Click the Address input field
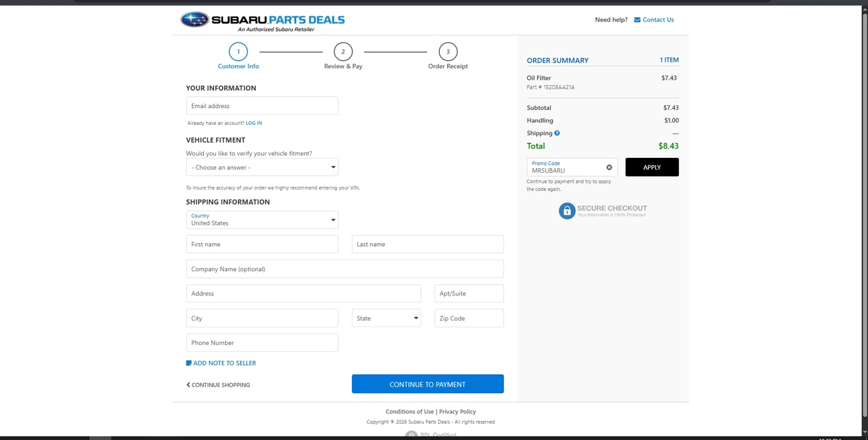This screenshot has width=868, height=440. click(303, 293)
